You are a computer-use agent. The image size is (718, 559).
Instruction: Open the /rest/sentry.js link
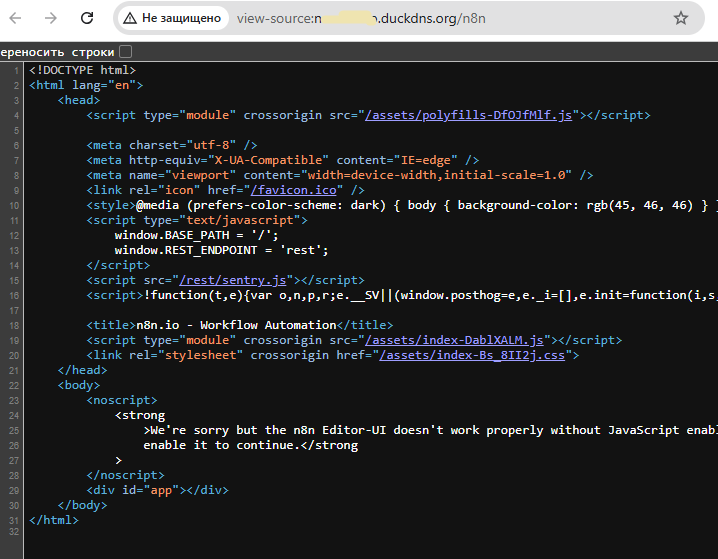[x=233, y=280]
